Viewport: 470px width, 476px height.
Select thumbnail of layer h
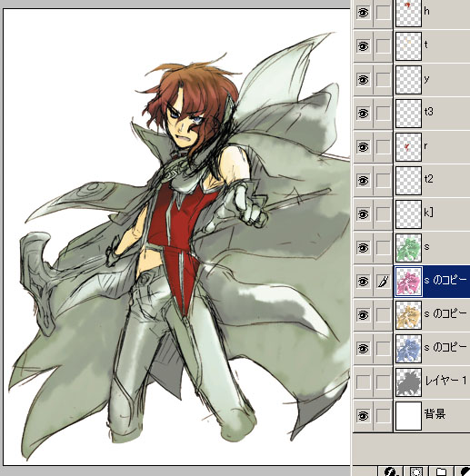(408, 13)
